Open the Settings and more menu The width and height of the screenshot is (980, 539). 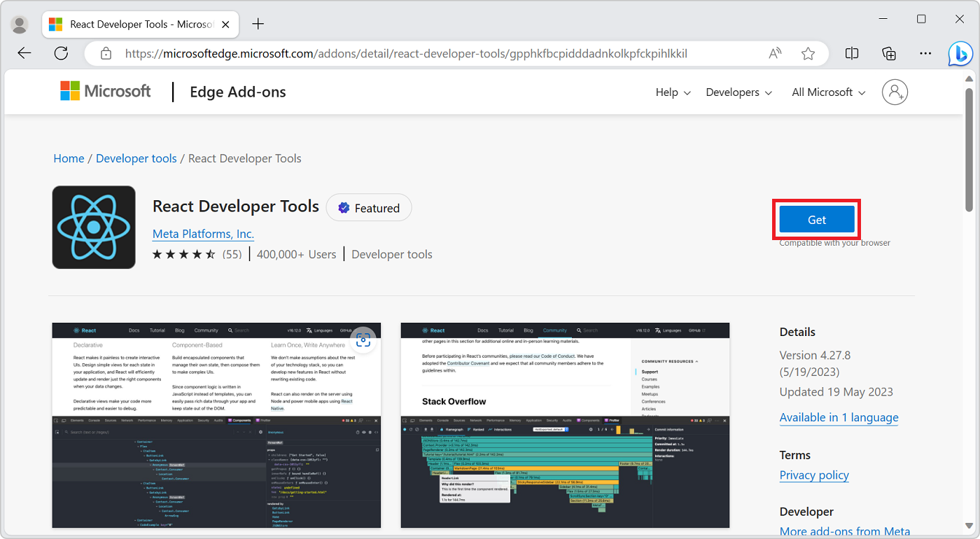click(925, 53)
